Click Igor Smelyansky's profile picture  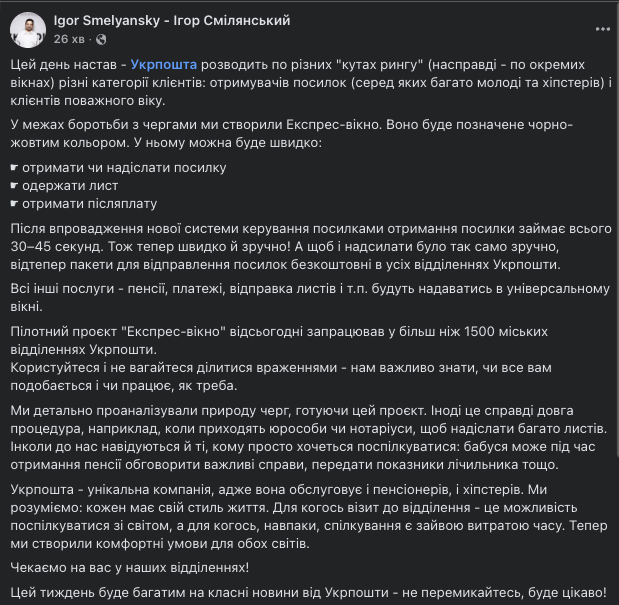(28, 29)
